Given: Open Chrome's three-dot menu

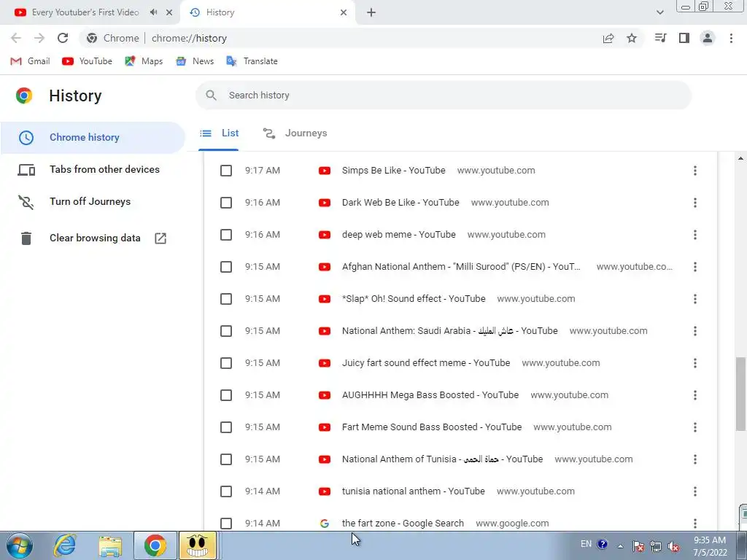Looking at the screenshot, I should click(731, 38).
